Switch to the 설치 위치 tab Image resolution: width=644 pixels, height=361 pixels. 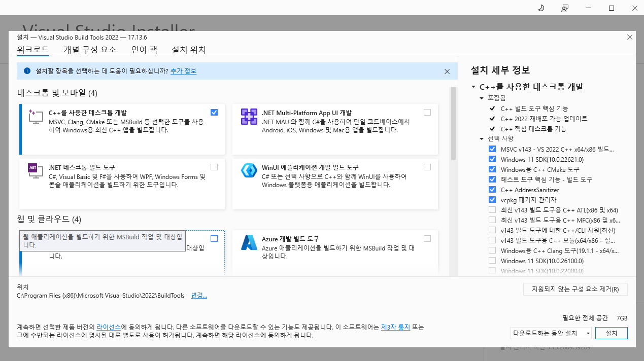(189, 50)
